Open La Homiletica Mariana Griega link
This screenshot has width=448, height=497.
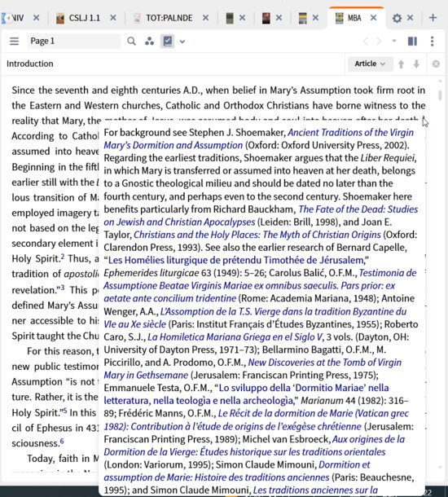(x=235, y=337)
